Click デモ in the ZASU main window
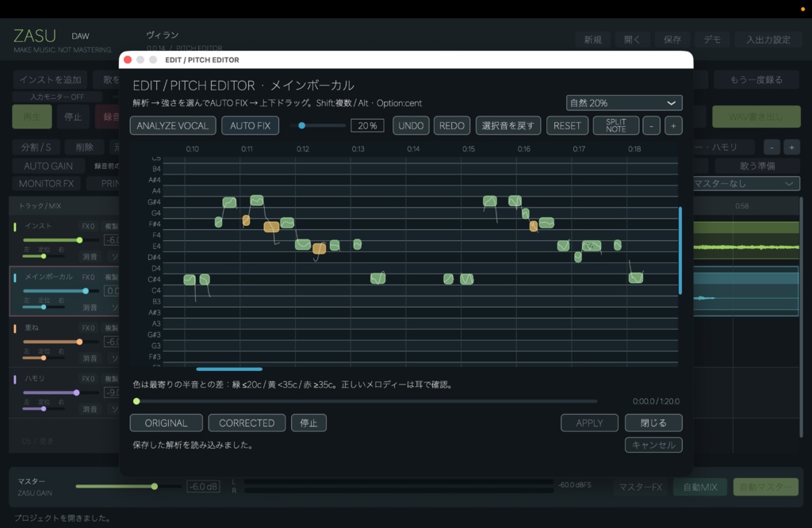The height and width of the screenshot is (528, 812). pyautogui.click(x=712, y=40)
